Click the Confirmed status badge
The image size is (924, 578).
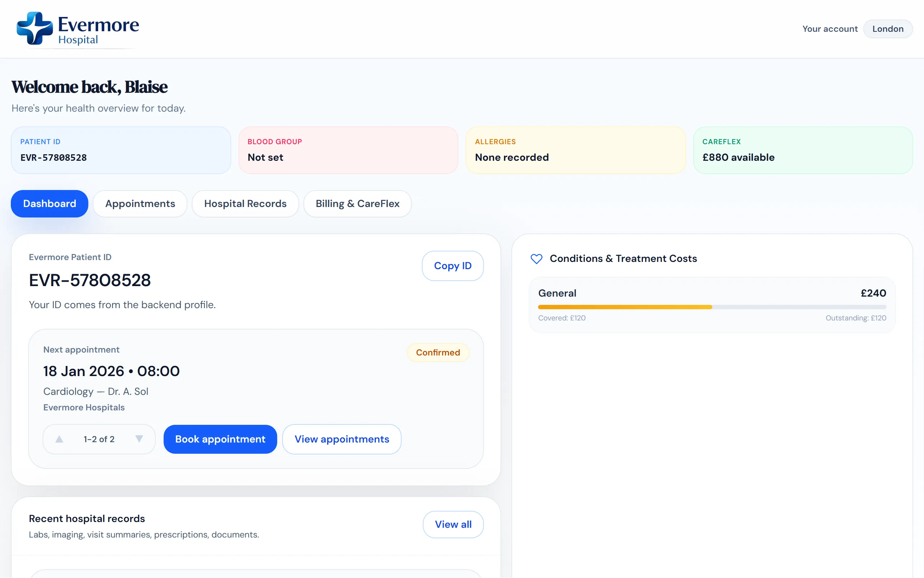pyautogui.click(x=438, y=353)
